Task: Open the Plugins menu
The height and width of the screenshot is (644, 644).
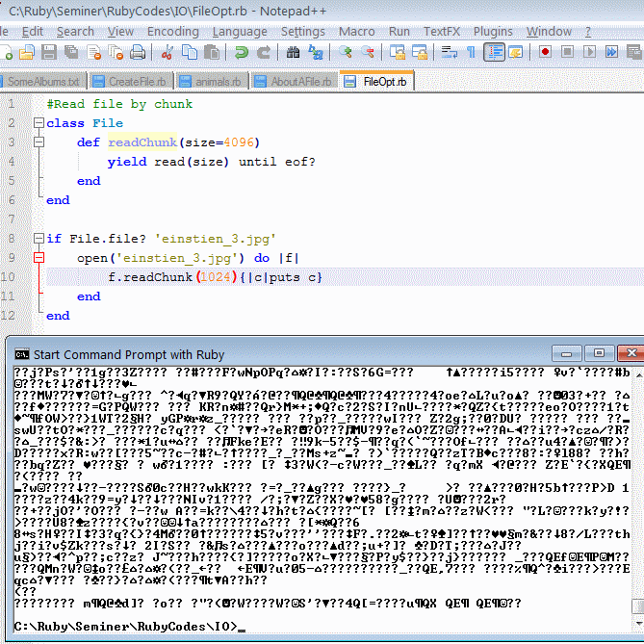Action: (x=493, y=31)
